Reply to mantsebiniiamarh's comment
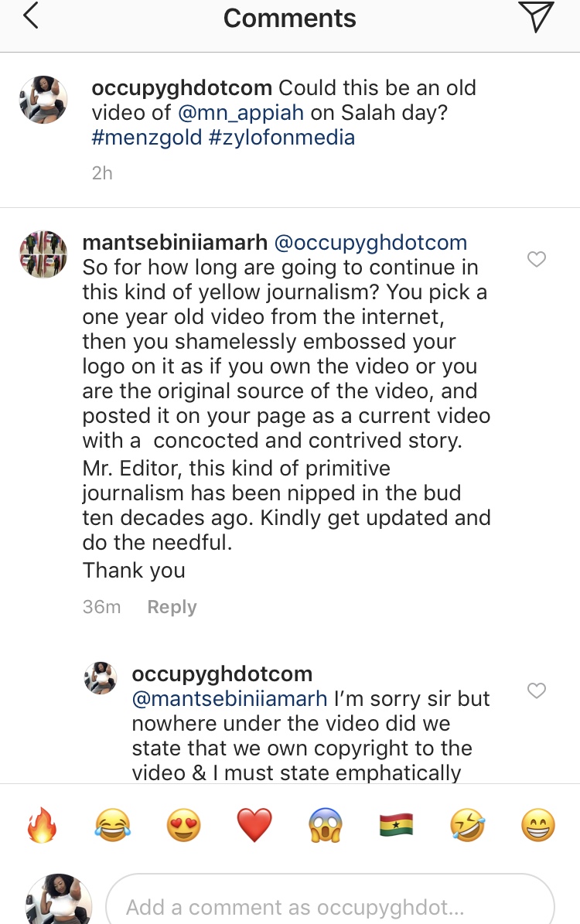Screen dimensions: 580x924 pyautogui.click(x=172, y=607)
